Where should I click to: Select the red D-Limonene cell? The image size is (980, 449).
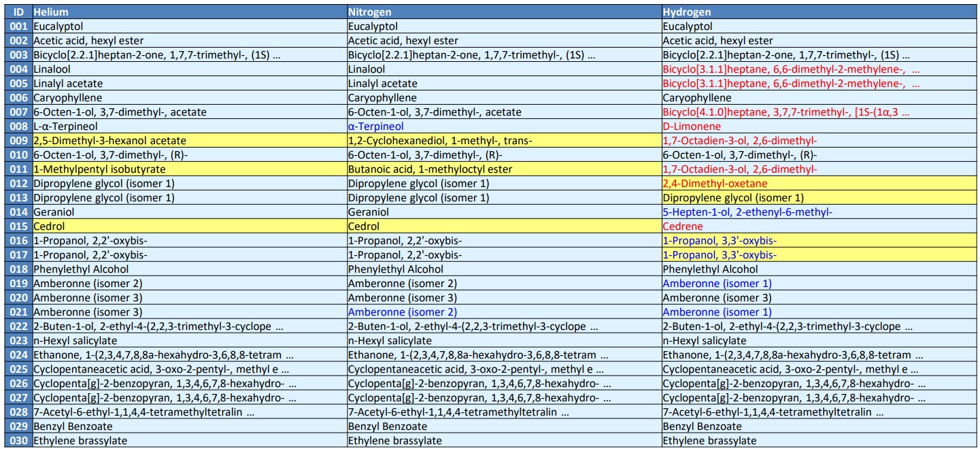coord(818,127)
